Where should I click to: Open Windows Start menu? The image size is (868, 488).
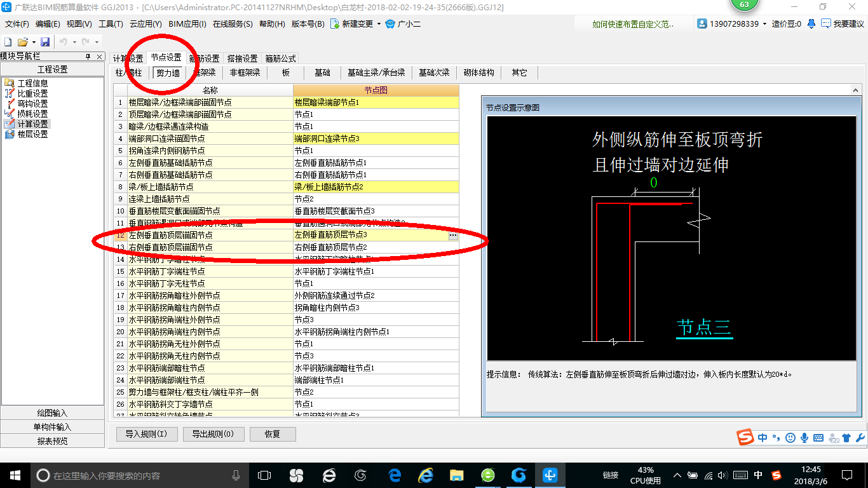(x=15, y=475)
